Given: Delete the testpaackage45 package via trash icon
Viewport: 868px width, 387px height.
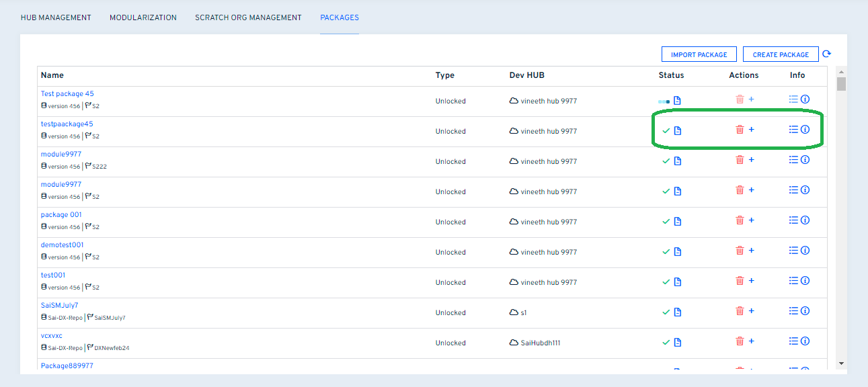Looking at the screenshot, I should 740,130.
